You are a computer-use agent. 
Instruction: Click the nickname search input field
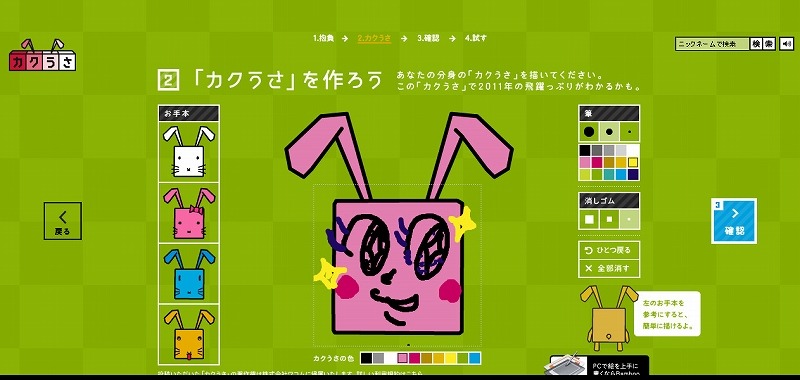click(712, 44)
